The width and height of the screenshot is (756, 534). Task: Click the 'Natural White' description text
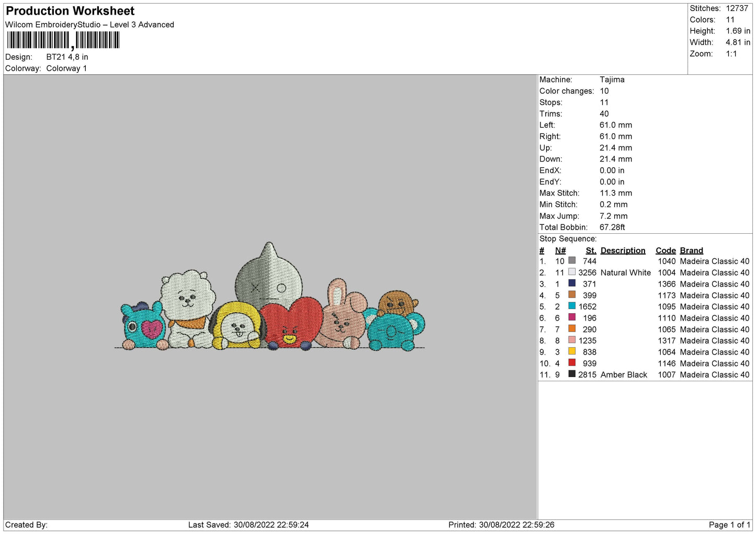pyautogui.click(x=626, y=272)
